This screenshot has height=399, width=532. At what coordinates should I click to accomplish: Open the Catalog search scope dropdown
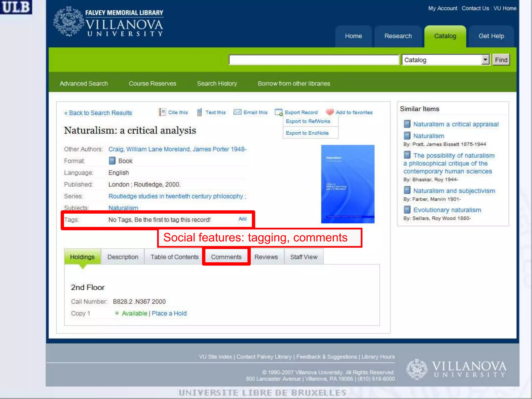tap(485, 60)
